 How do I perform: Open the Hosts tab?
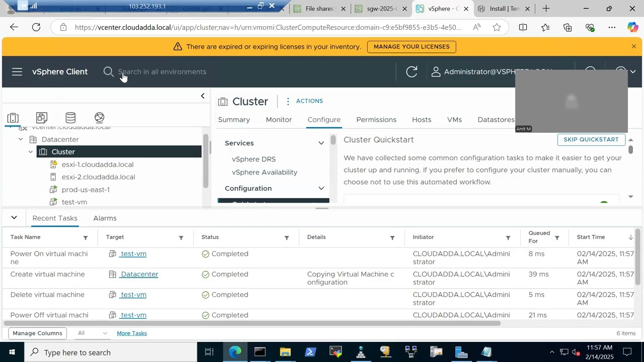tap(422, 120)
